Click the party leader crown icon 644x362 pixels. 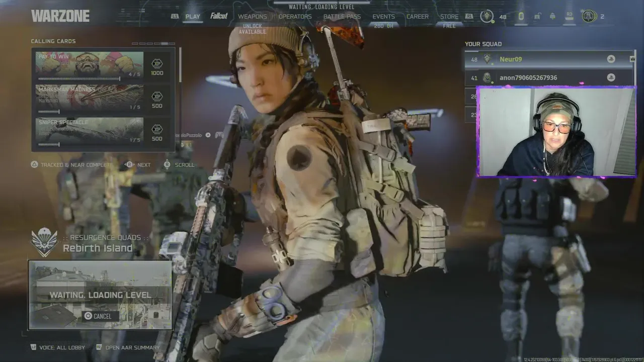click(x=632, y=59)
